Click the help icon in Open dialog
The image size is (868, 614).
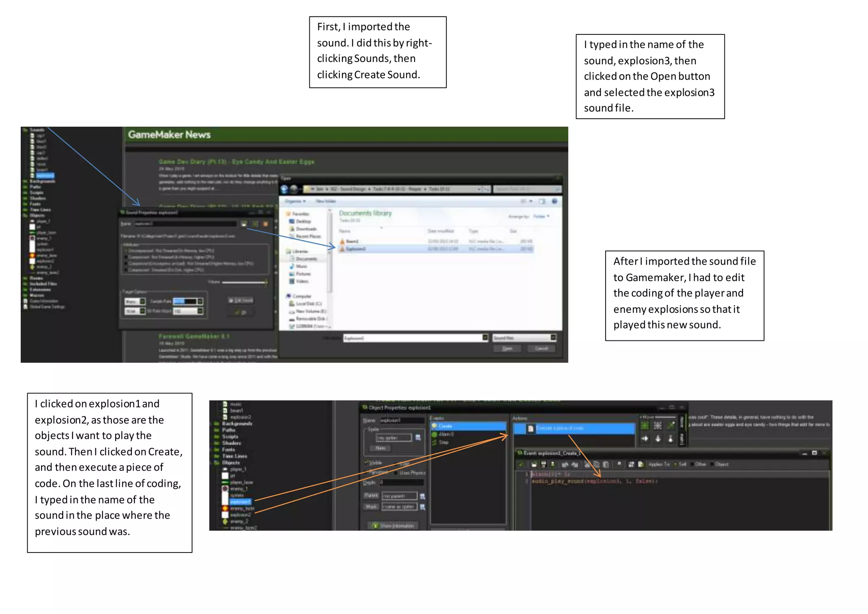pos(554,201)
